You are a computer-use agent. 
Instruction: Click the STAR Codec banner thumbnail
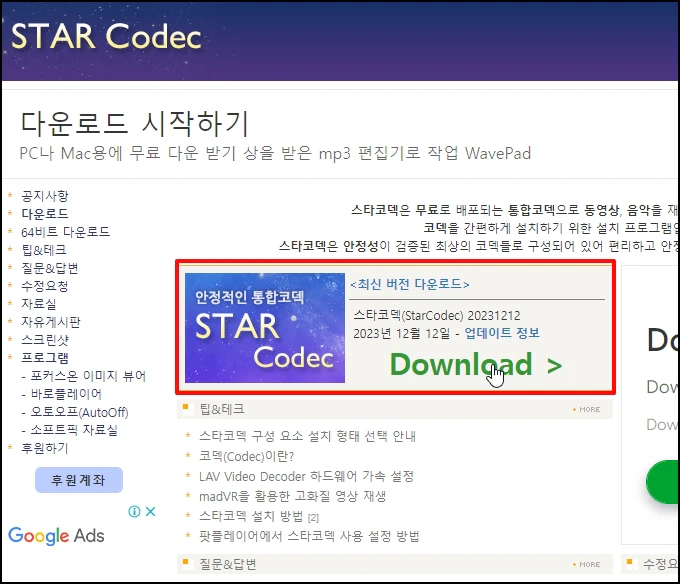click(x=265, y=328)
